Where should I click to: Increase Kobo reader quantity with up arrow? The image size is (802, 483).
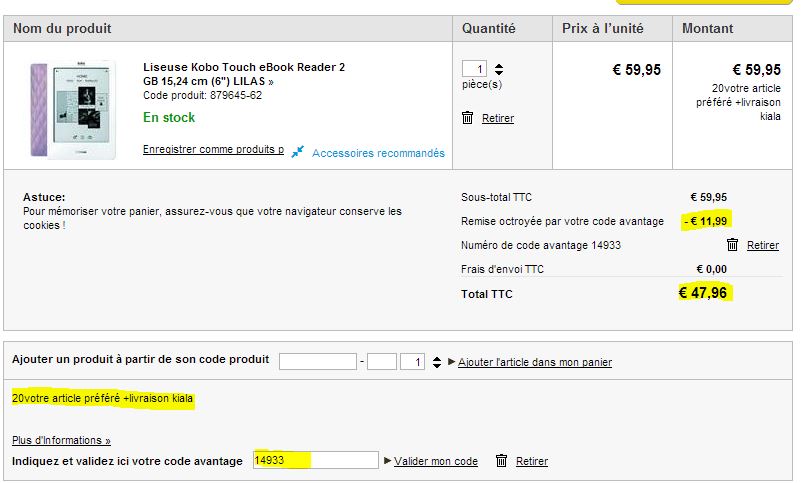pyautogui.click(x=499, y=66)
